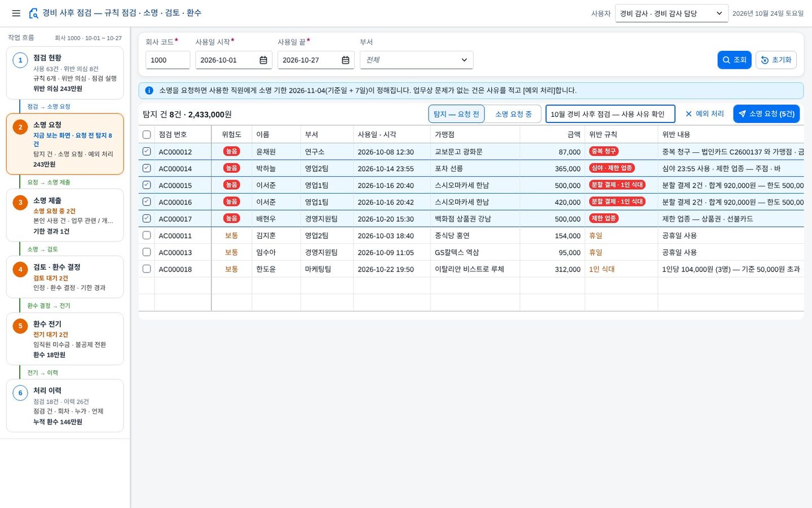Switch to the 소명 요청 중 tab
The width and height of the screenshot is (812, 508).
tap(513, 113)
